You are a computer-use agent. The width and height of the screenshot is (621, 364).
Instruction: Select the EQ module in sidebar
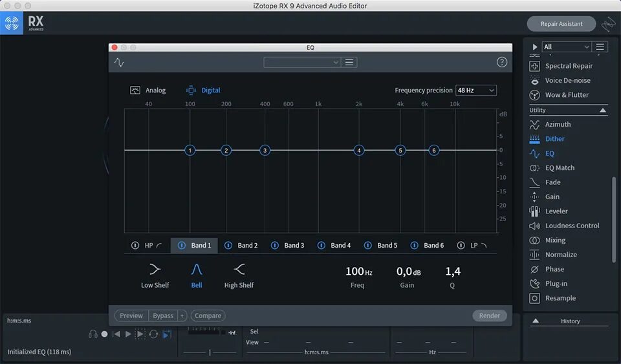click(542, 153)
